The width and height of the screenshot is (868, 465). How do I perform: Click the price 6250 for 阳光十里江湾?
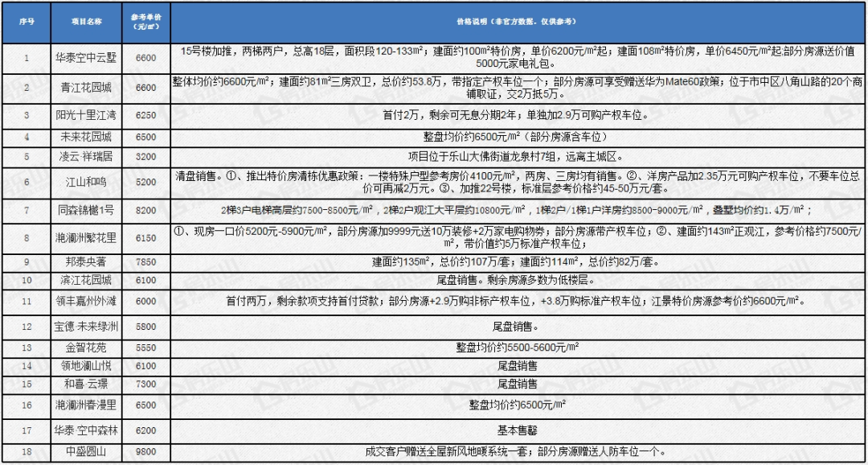(x=147, y=117)
